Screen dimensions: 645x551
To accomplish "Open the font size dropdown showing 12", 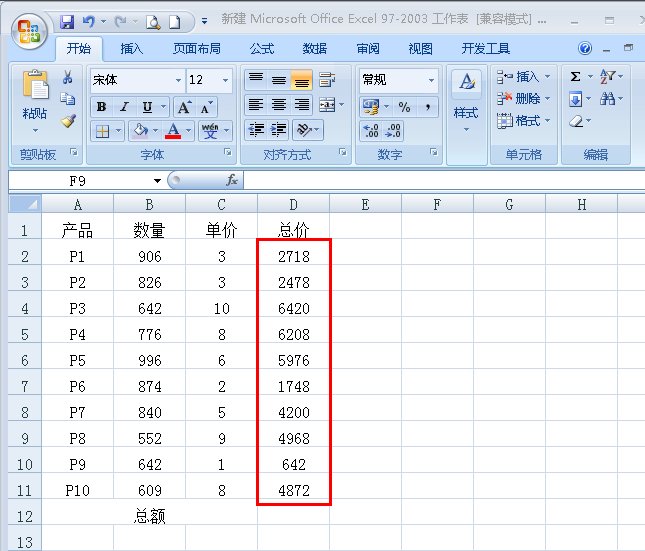I will [225, 80].
